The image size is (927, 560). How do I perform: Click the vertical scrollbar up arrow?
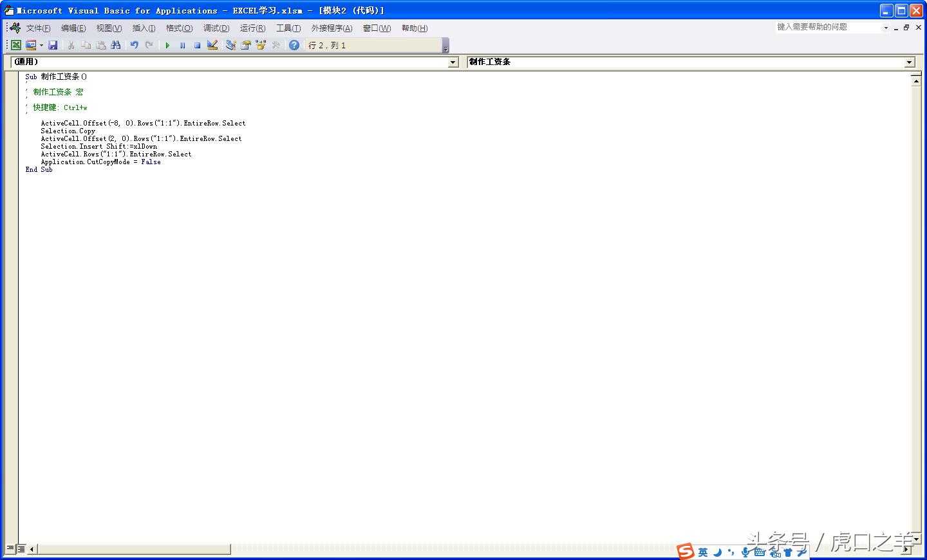[x=916, y=80]
